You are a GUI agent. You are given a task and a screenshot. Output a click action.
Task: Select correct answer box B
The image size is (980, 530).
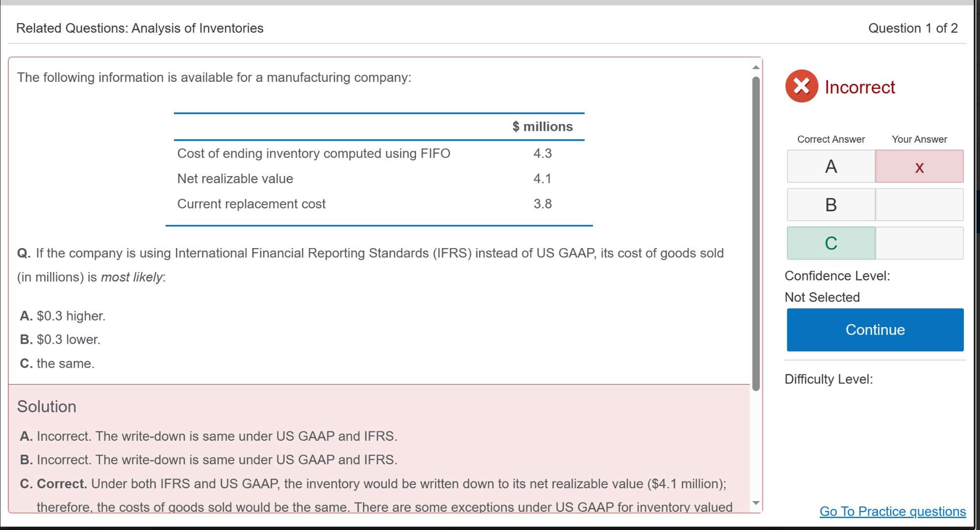coord(831,205)
